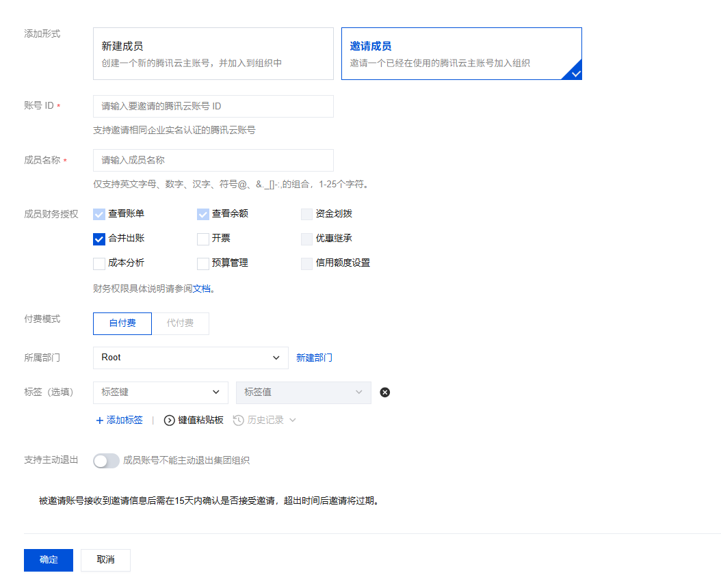Open the financial permissions 文档 link
This screenshot has width=721, height=588.
pos(201,289)
